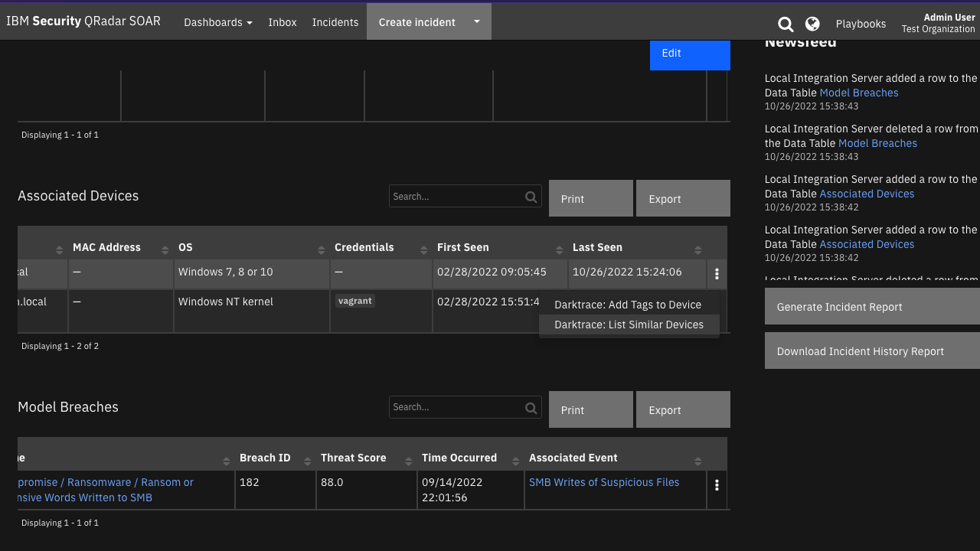Click the magnifier in Model Breaches search box
The height and width of the screenshot is (551, 980).
[x=531, y=406]
